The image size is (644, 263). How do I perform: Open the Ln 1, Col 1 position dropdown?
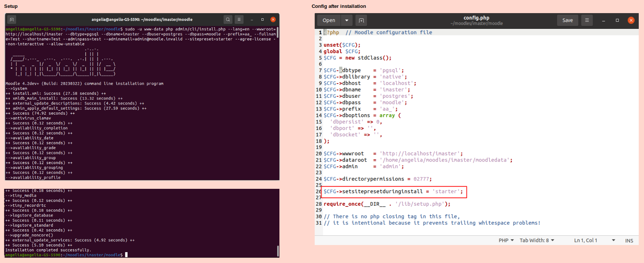point(594,241)
